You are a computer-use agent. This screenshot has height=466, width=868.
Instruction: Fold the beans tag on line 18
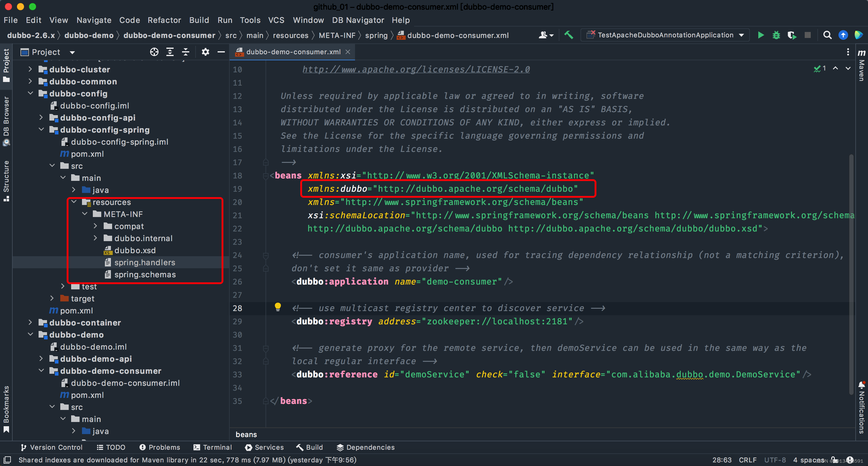pos(266,175)
